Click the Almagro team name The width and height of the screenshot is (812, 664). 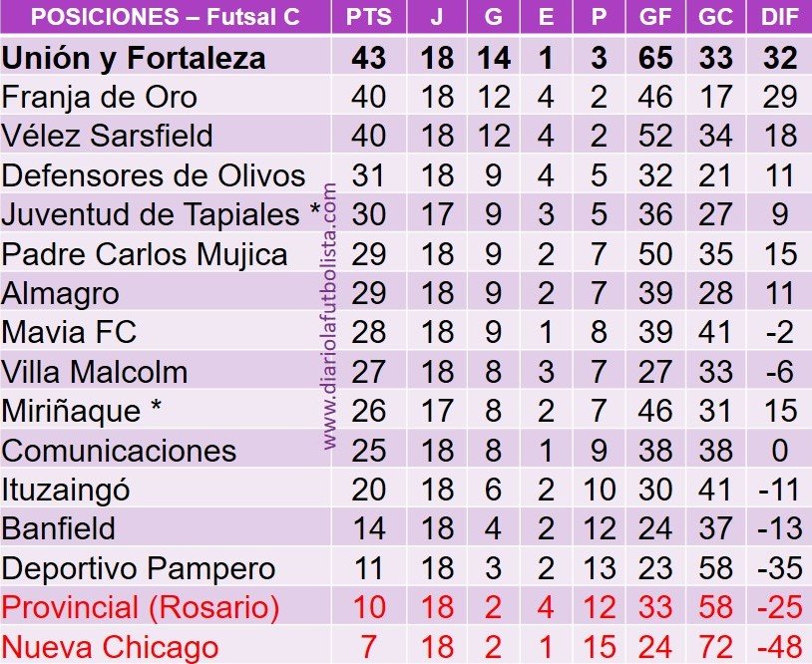click(x=60, y=293)
